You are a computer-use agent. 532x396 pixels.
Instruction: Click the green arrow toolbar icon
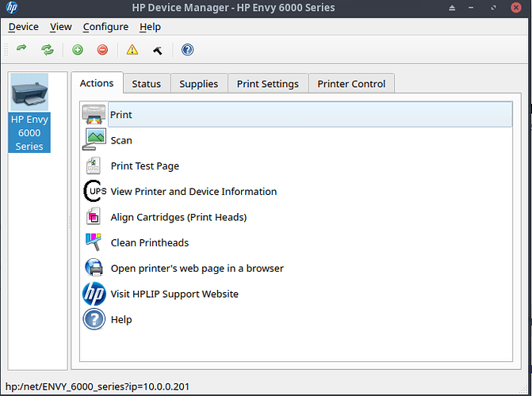coord(21,48)
